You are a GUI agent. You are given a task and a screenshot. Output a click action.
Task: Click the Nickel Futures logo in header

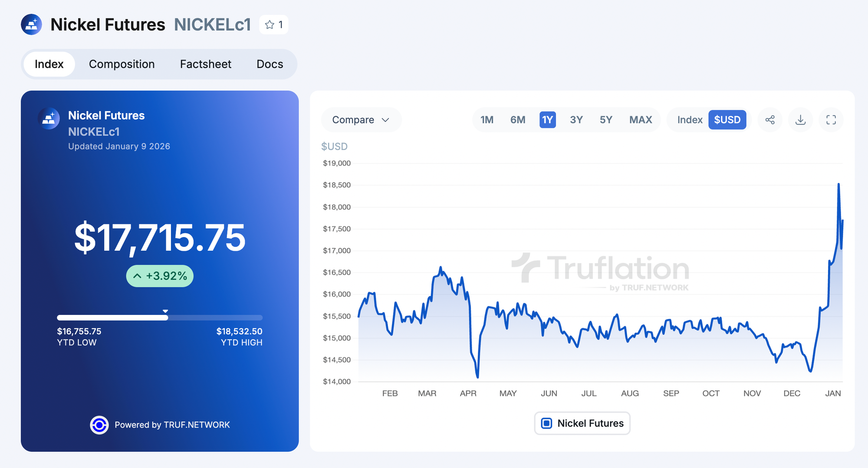click(x=32, y=25)
